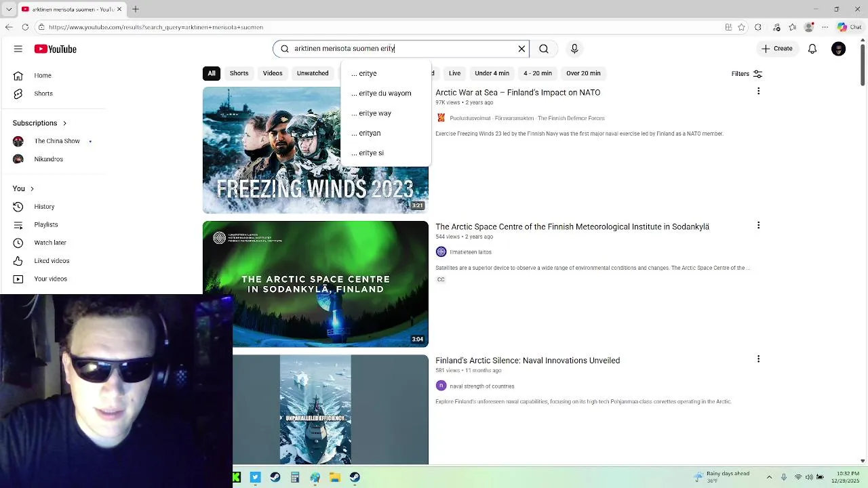The width and height of the screenshot is (868, 488).
Task: Select the Shorts filter chip
Action: pyautogui.click(x=239, y=73)
